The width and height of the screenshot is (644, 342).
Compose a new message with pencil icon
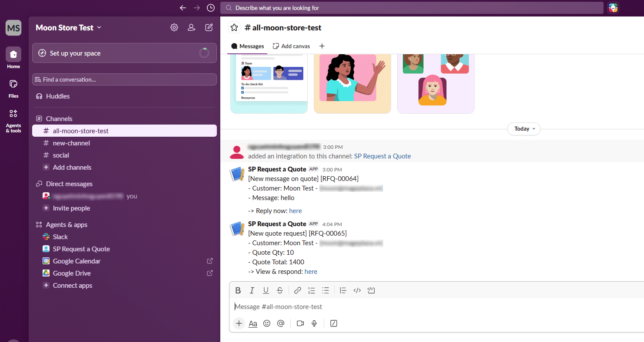coord(209,27)
